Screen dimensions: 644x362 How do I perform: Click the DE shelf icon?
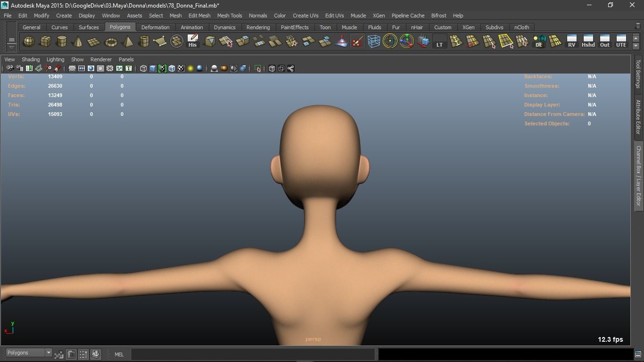[x=539, y=41]
